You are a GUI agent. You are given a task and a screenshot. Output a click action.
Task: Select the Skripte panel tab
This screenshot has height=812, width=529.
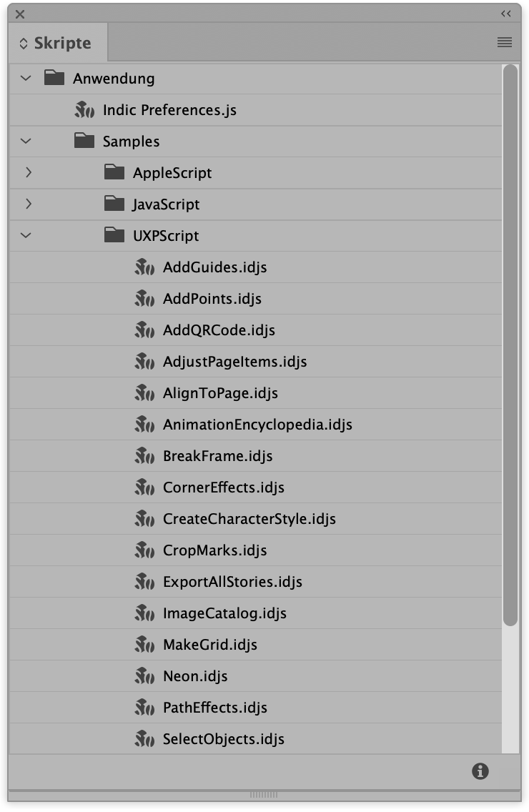58,43
